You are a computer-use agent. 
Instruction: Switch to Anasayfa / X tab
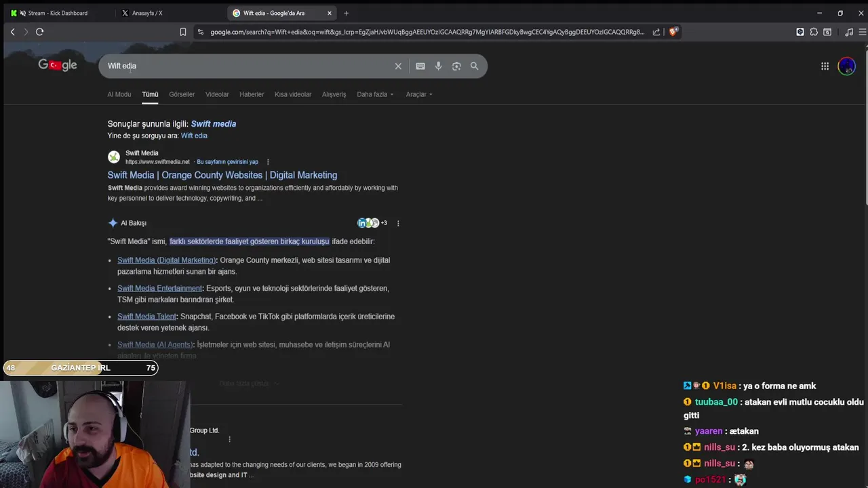click(170, 13)
